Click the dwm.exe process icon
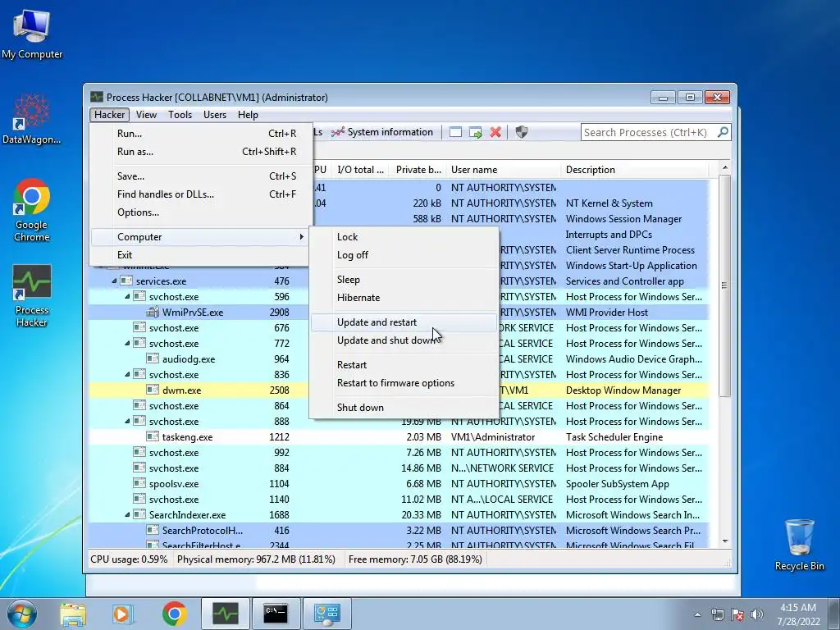The height and width of the screenshot is (630, 840). coord(153,390)
